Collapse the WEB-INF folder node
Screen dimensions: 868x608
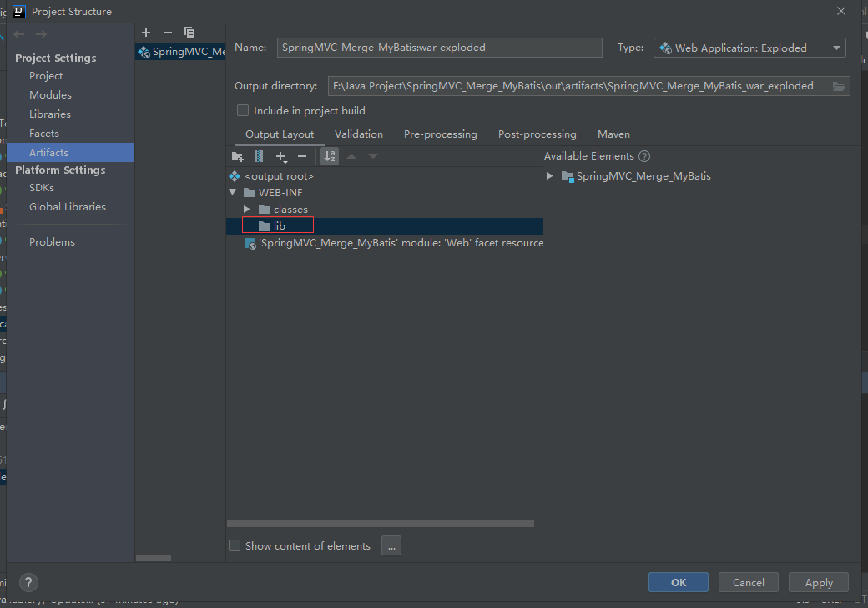click(233, 193)
